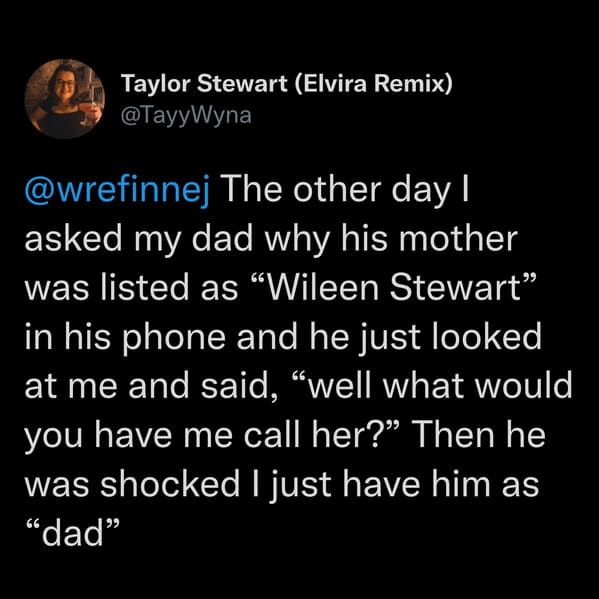
Task: Follow the @wrefinnej mention link
Action: click(118, 191)
